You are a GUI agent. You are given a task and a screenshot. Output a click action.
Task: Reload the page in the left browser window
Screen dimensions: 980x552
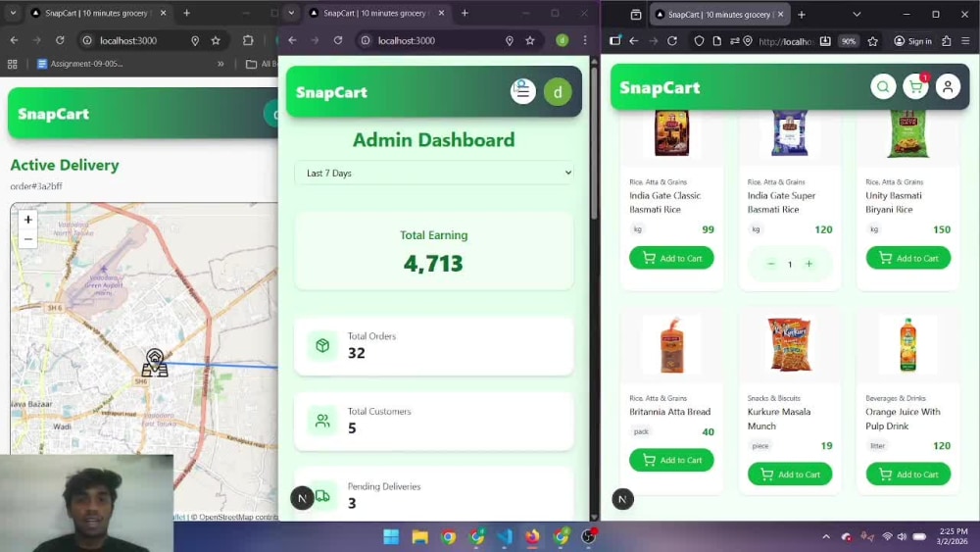tap(60, 40)
